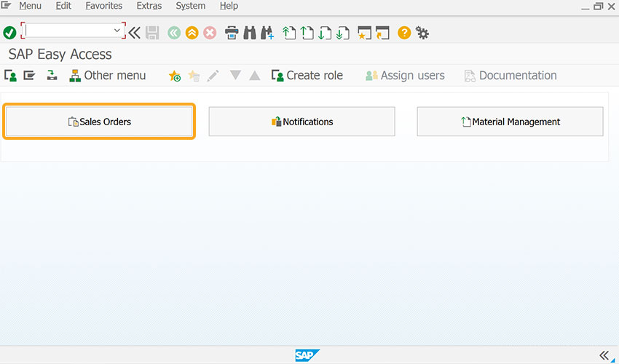Click the First Page icon in the toolbar

point(289,33)
